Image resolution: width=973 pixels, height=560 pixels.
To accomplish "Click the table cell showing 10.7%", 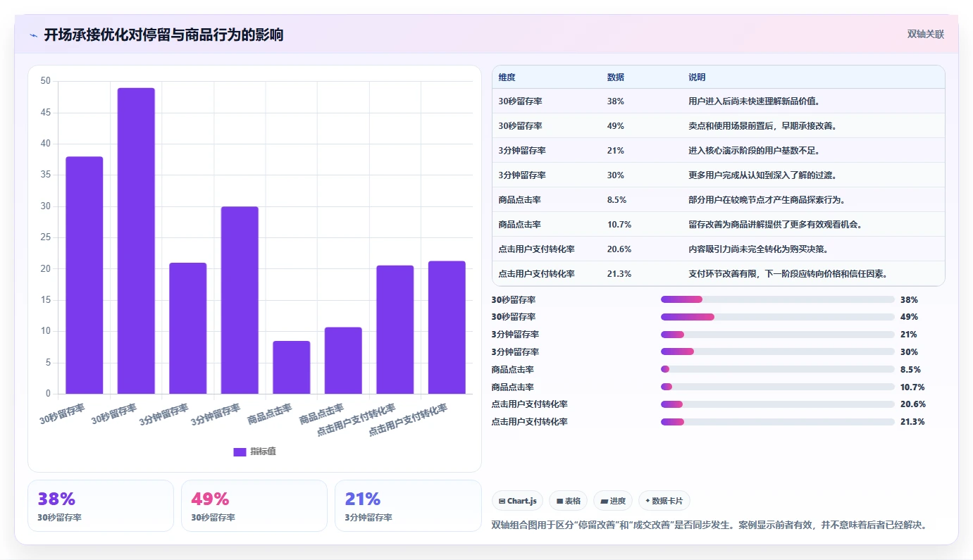I will coord(619,225).
